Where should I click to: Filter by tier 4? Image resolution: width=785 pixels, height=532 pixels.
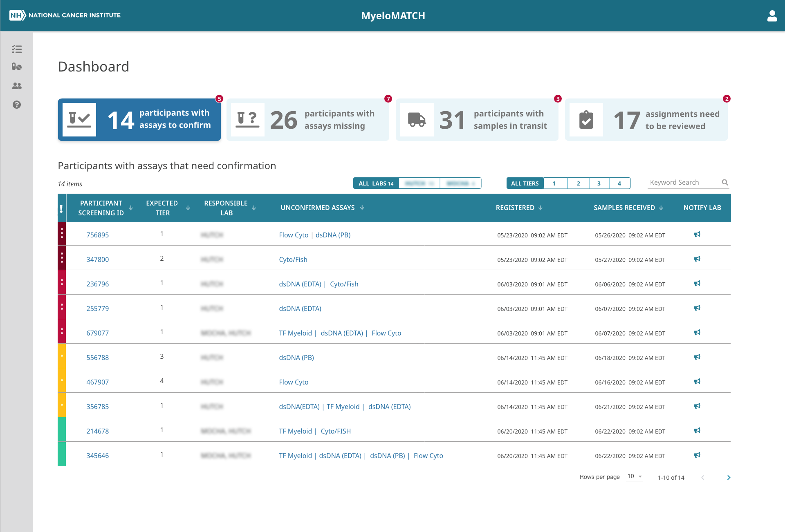(619, 183)
